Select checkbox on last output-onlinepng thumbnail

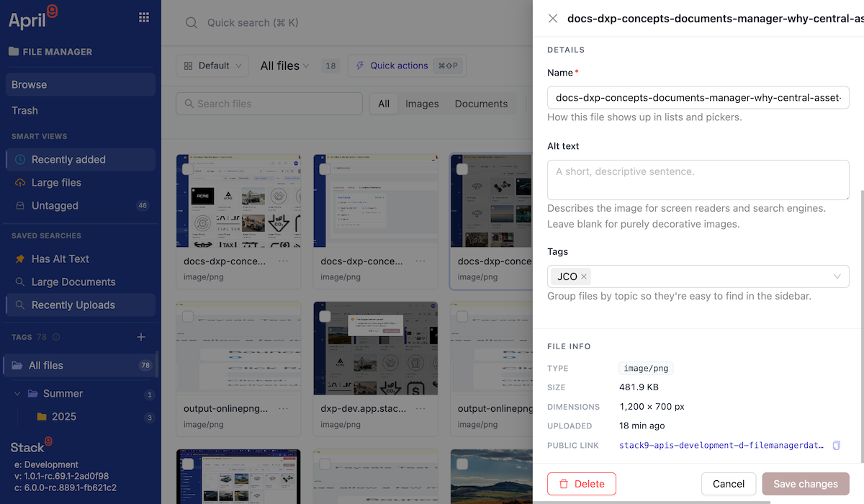[462, 316]
